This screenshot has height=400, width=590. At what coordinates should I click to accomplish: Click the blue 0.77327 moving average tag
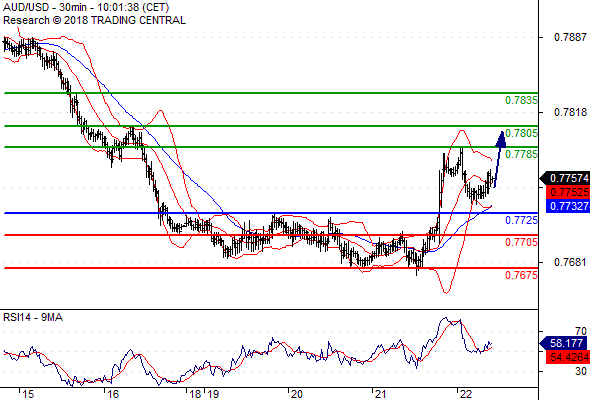(568, 206)
